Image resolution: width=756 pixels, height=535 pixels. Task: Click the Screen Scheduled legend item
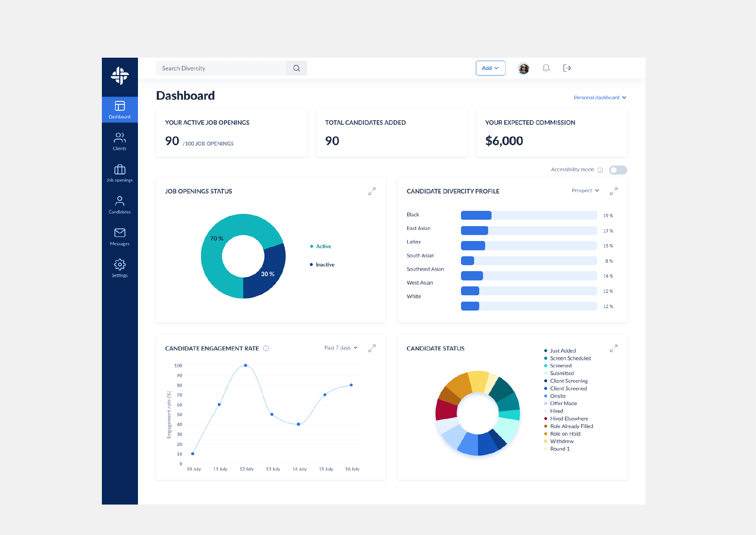pyautogui.click(x=568, y=359)
